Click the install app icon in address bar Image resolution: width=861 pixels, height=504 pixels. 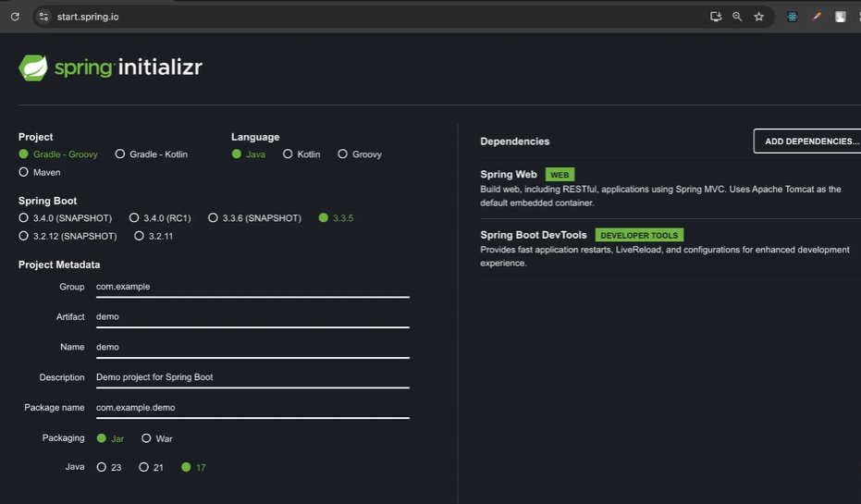point(716,17)
